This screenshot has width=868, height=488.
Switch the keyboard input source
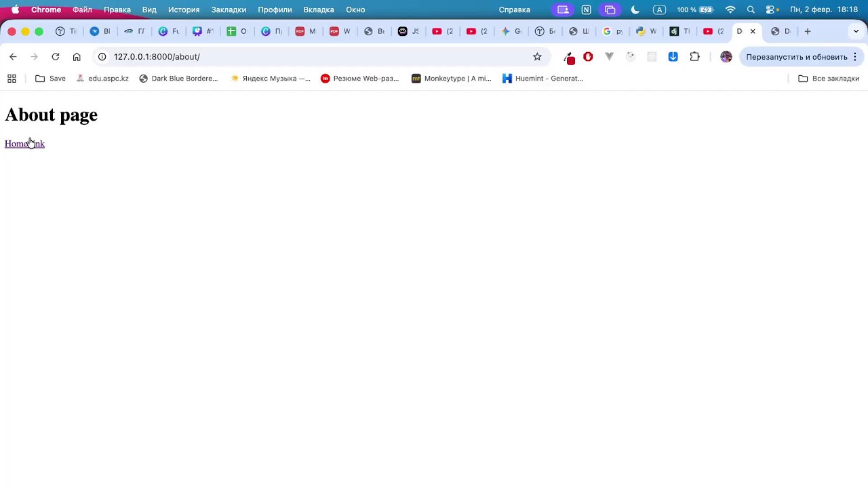coord(659,9)
